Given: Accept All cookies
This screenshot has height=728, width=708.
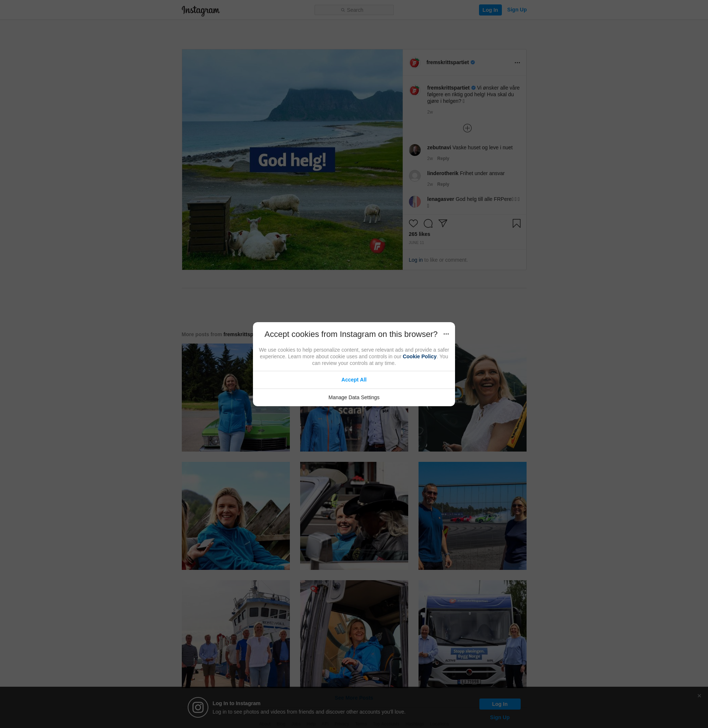Looking at the screenshot, I should click(x=354, y=380).
